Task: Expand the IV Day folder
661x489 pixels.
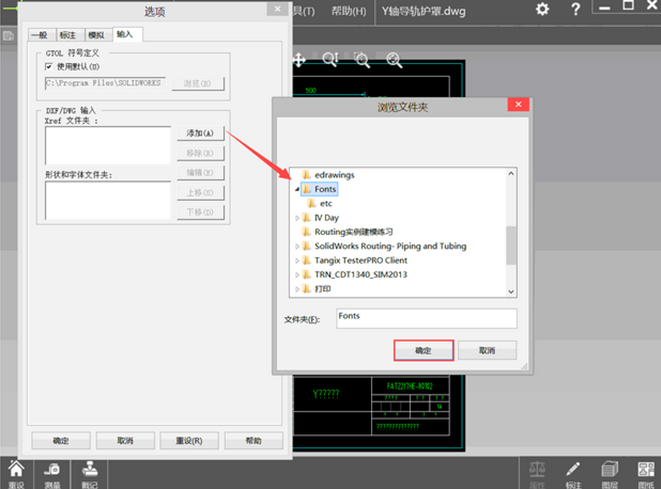Action: (x=297, y=217)
